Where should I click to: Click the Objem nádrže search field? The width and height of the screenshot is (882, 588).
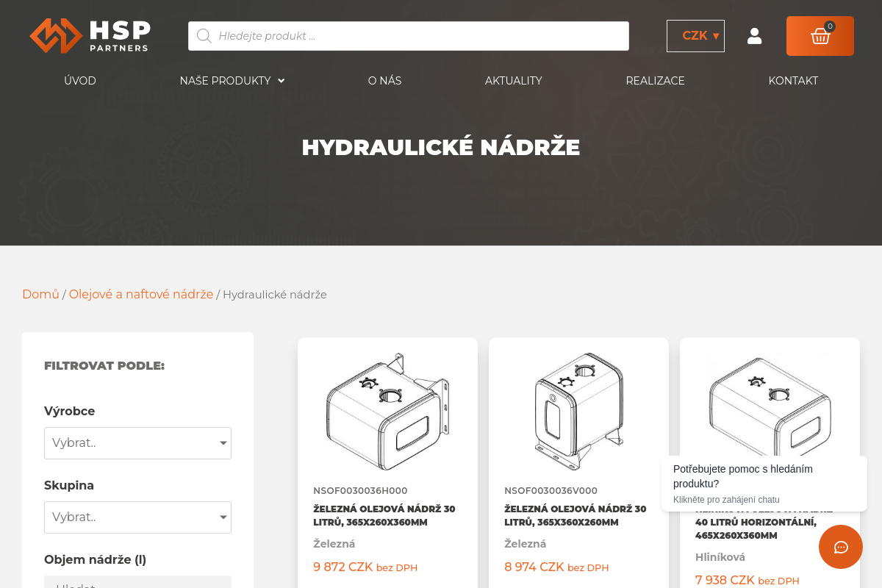coord(137,584)
